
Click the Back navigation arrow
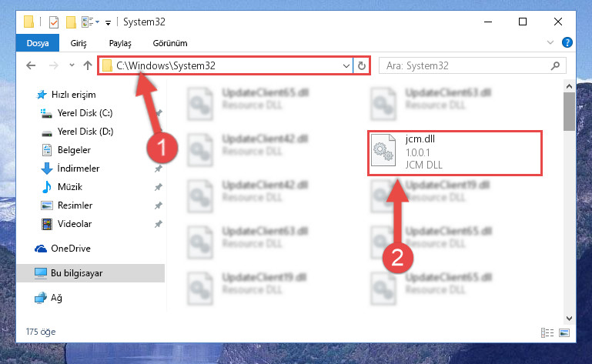31,65
